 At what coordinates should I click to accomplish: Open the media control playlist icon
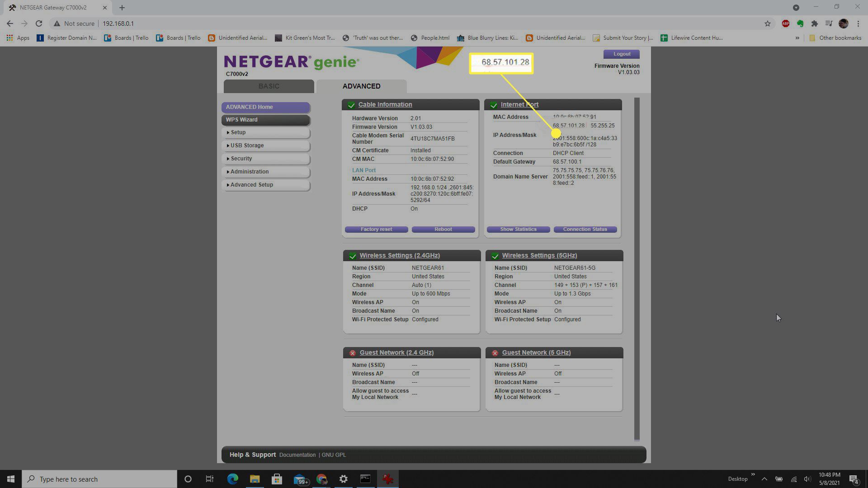tap(829, 23)
